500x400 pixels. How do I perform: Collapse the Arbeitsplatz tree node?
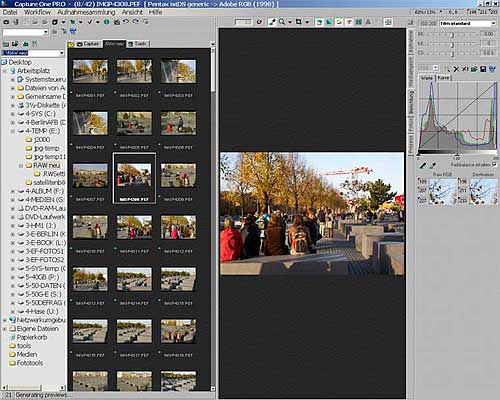[x=5, y=71]
